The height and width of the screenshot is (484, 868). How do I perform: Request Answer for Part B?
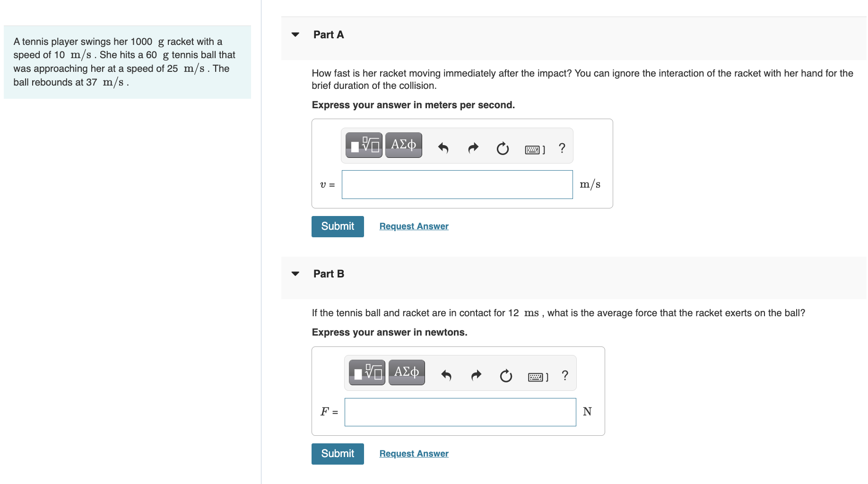pyautogui.click(x=414, y=454)
